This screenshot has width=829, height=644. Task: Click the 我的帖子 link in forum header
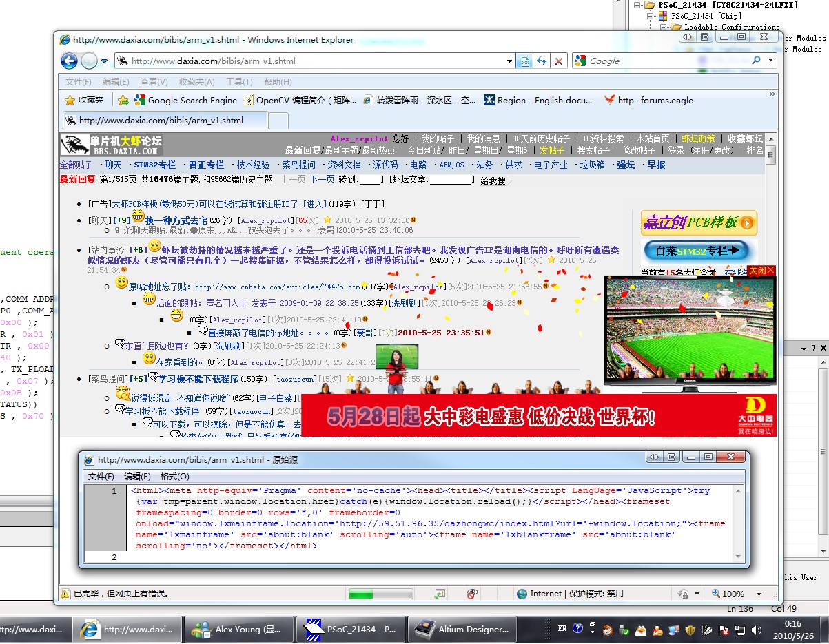(x=438, y=138)
